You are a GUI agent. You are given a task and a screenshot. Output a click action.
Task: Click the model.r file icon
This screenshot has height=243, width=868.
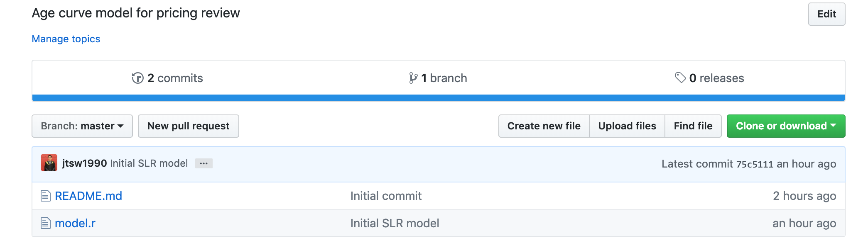pos(45,223)
